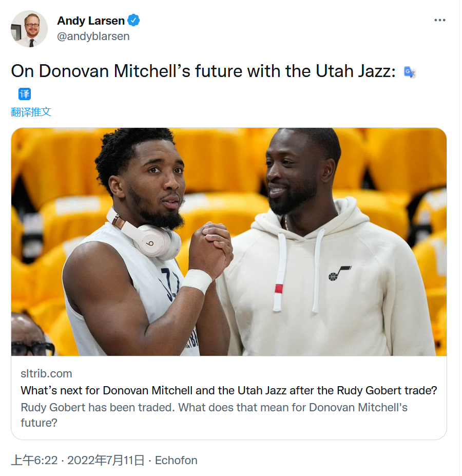Open the Andy Larsen display name

tap(91, 21)
